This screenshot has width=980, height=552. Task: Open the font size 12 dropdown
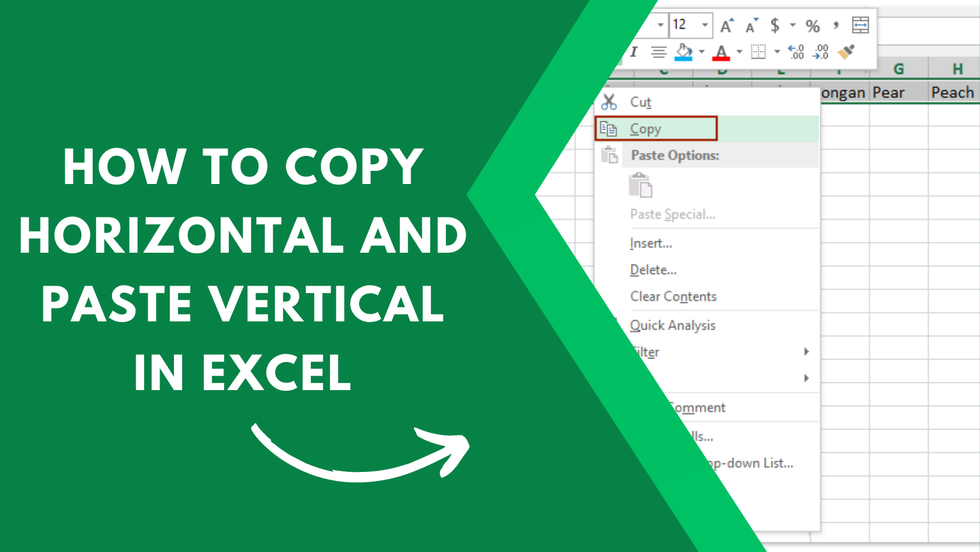(705, 25)
